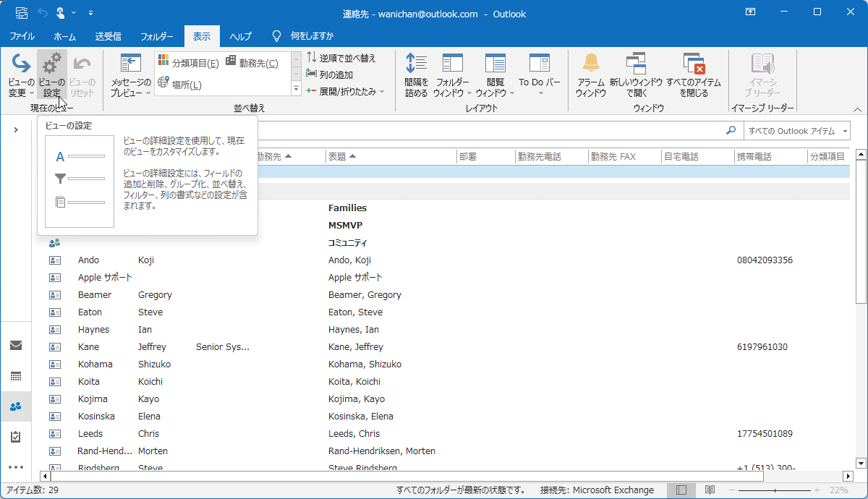868x499 pixels.
Task: Open Calendar from the left sidebar
Action: 16,375
